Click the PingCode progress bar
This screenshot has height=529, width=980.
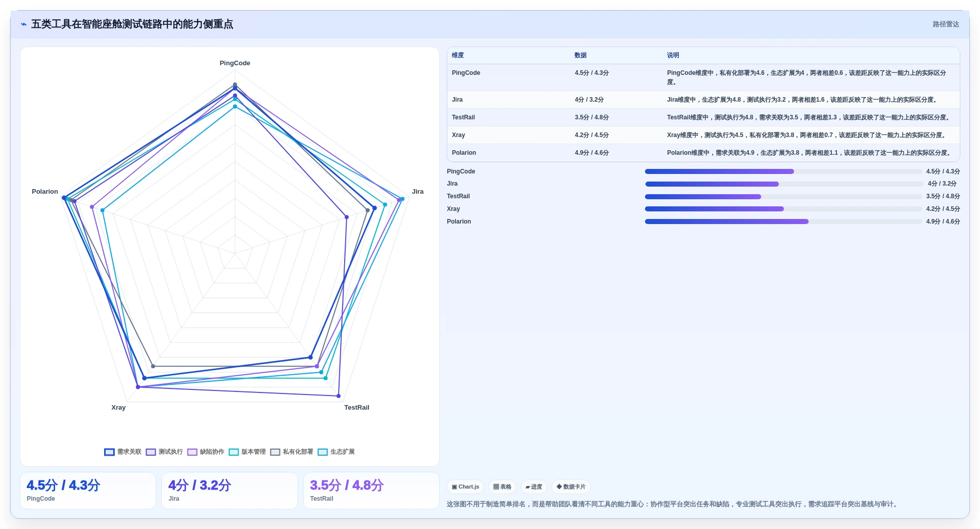point(783,171)
